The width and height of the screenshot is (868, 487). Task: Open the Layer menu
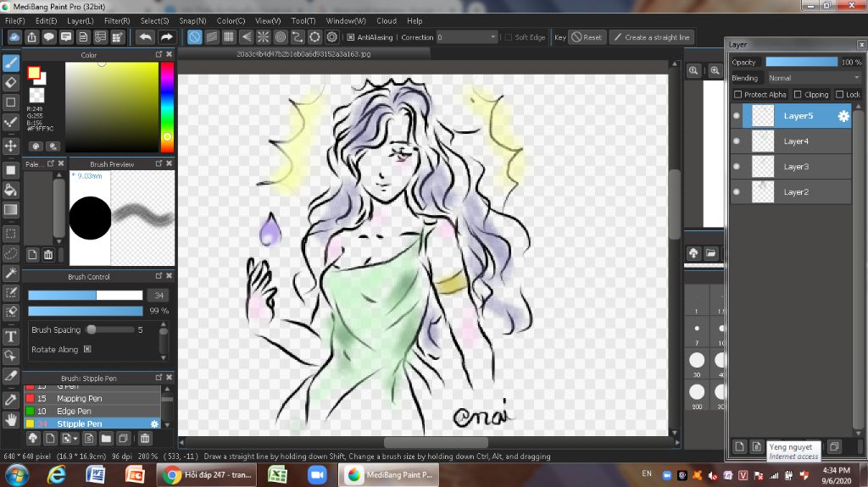click(81, 20)
